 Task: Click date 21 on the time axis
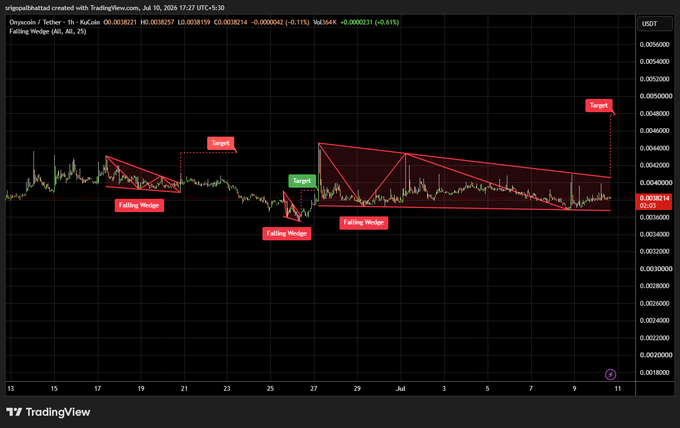(184, 389)
